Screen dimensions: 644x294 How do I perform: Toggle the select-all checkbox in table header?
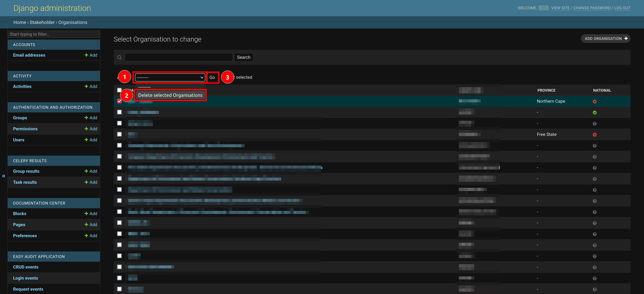[x=119, y=90]
